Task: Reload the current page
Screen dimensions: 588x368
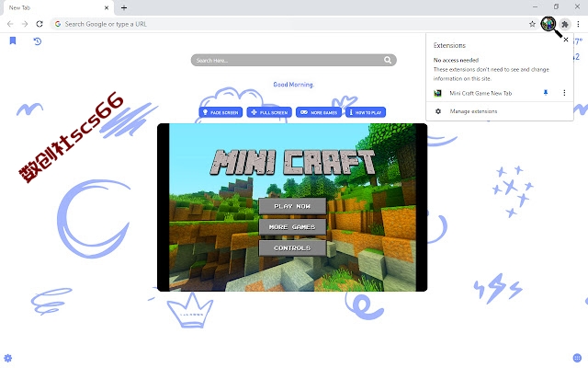Action: click(40, 24)
